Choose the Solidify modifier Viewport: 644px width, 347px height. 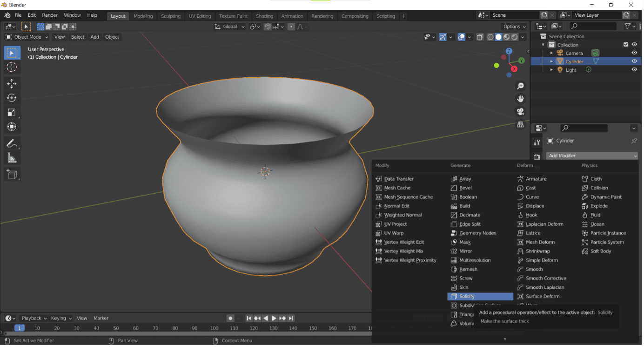[480, 296]
